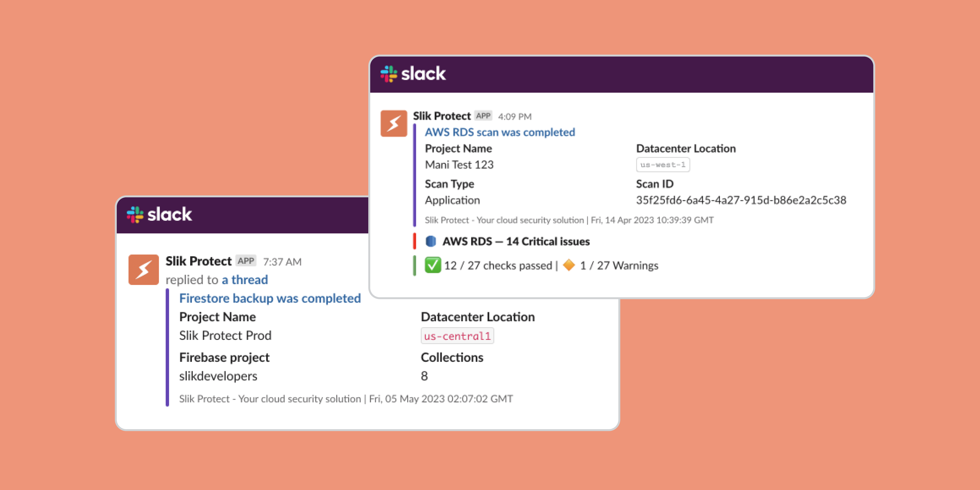Image resolution: width=980 pixels, height=490 pixels.
Task: Open the 'Firestore backup was completed' link
Action: pyautogui.click(x=270, y=298)
